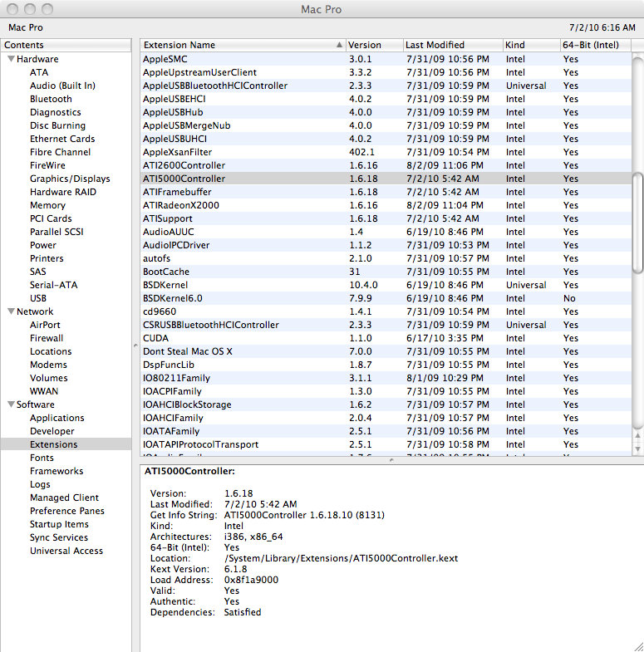The width and height of the screenshot is (644, 652).
Task: Open Memory information
Action: (47, 205)
